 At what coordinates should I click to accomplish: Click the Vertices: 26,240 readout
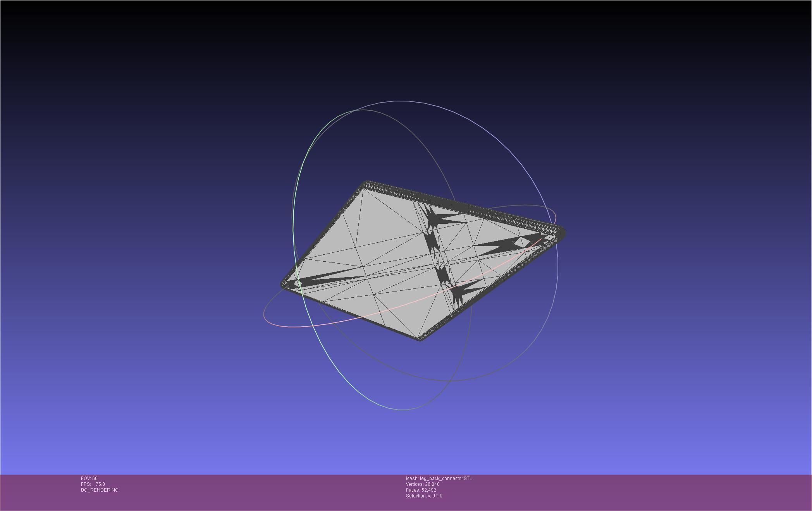tap(423, 484)
